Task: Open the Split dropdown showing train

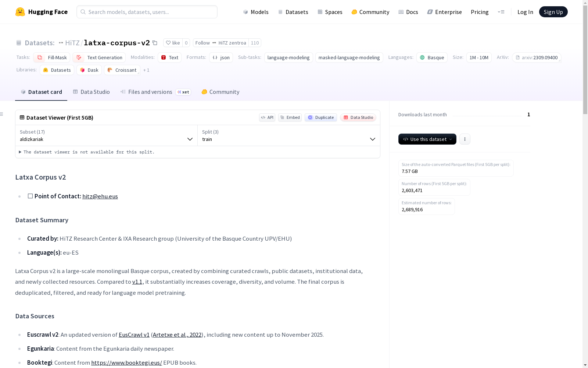Action: point(289,135)
